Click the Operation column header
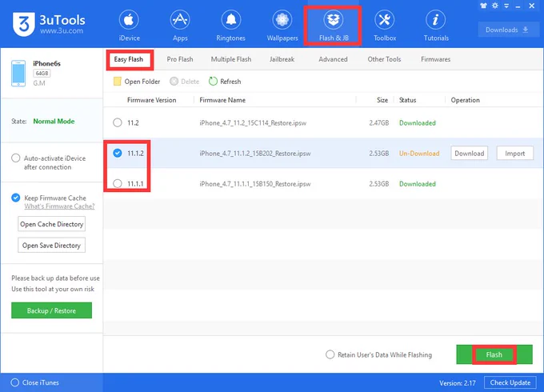This screenshot has width=544, height=392. point(466,100)
